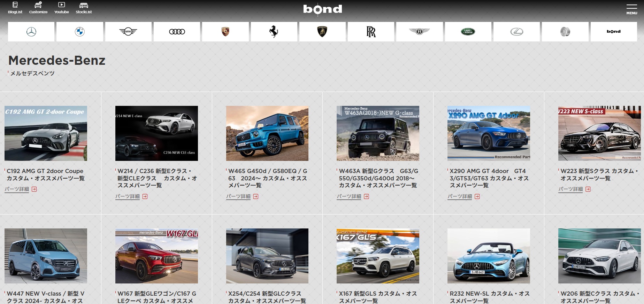
Task: Open the title 'W463A 新型Gクラス G63/G550/G350d/G400d 2018～'
Action: [378, 178]
